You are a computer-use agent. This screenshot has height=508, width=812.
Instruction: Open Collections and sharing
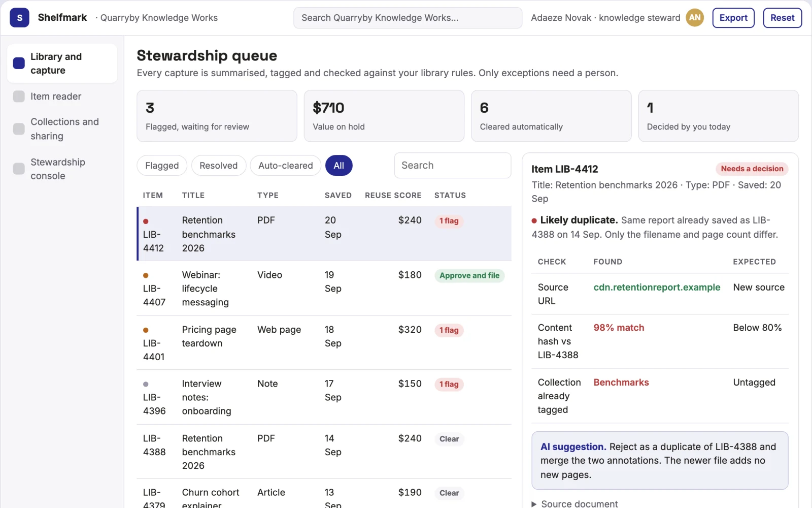[x=62, y=129]
